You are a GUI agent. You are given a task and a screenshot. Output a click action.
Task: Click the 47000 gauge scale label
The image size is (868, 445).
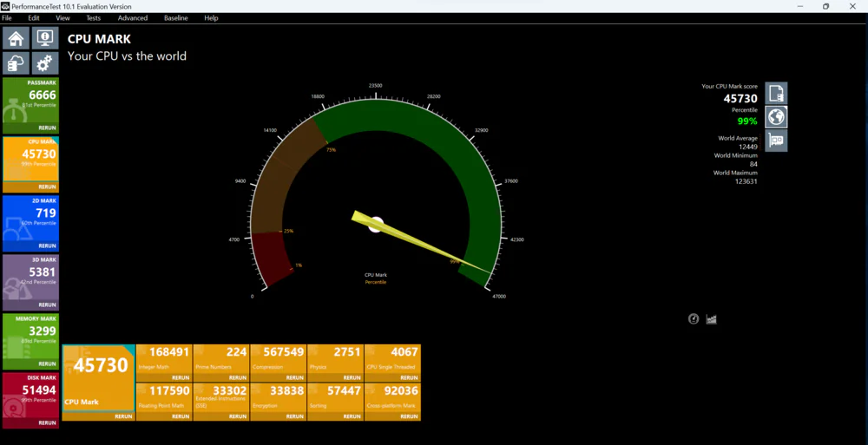[x=499, y=296]
